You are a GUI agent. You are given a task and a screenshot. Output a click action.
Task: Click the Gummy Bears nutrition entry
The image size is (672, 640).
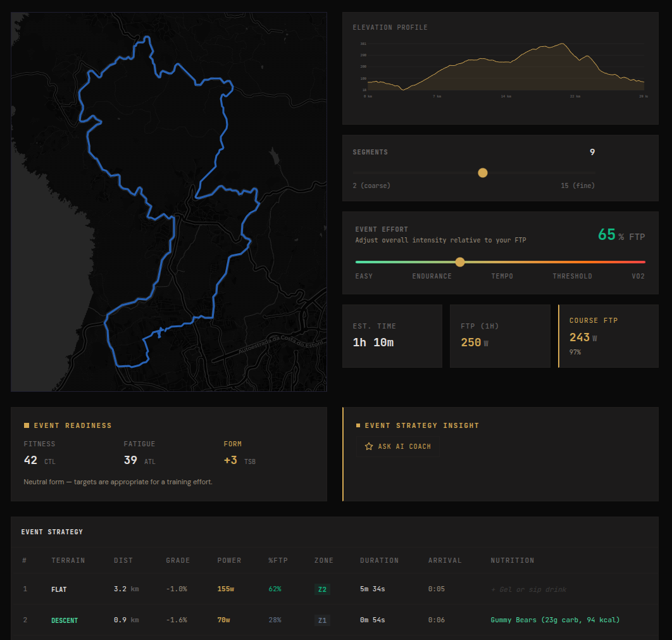pos(555,620)
